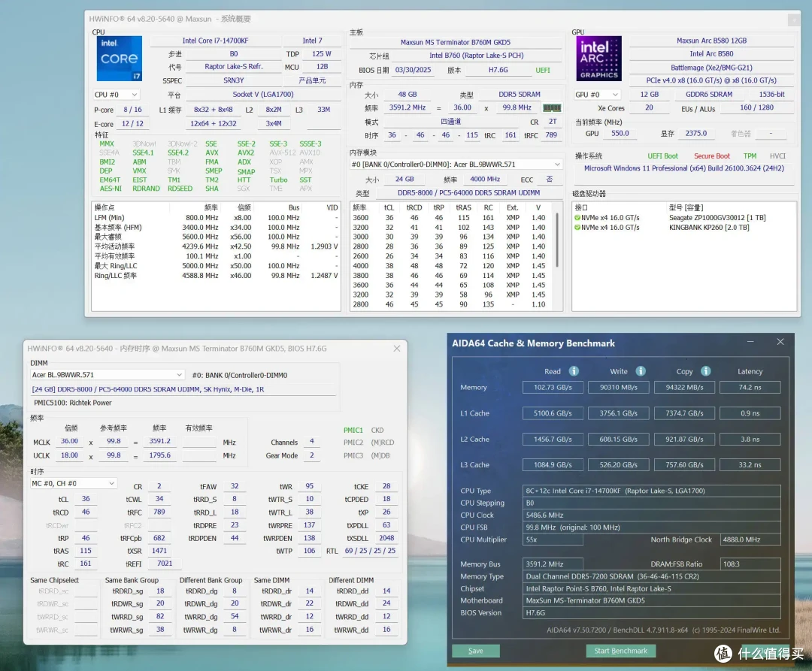Click the MCLK multiplier 36.00 value
This screenshot has height=671, width=812.
coord(69,441)
